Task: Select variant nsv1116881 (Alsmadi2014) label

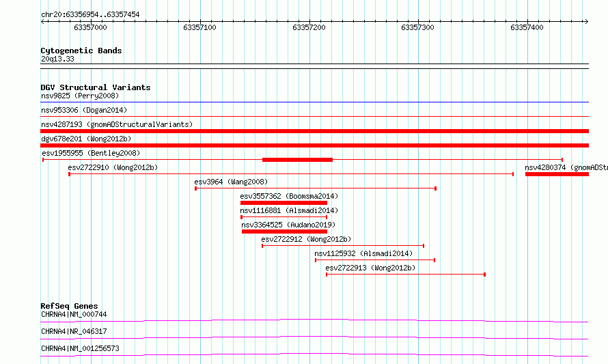Action: [x=289, y=210]
